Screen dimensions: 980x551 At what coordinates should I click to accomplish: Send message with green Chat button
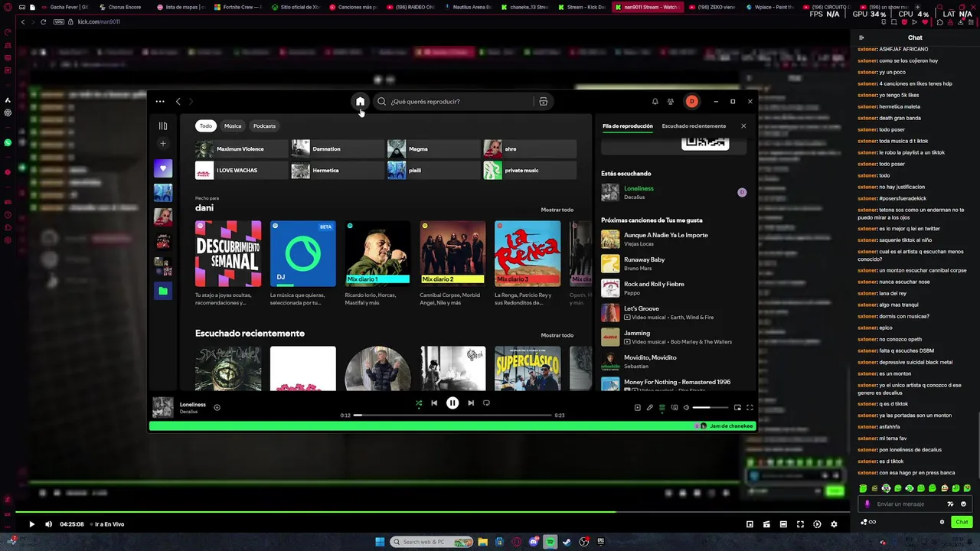tap(962, 522)
